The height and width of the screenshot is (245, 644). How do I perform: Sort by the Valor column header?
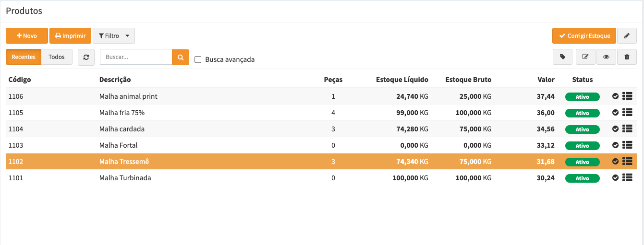click(x=546, y=80)
